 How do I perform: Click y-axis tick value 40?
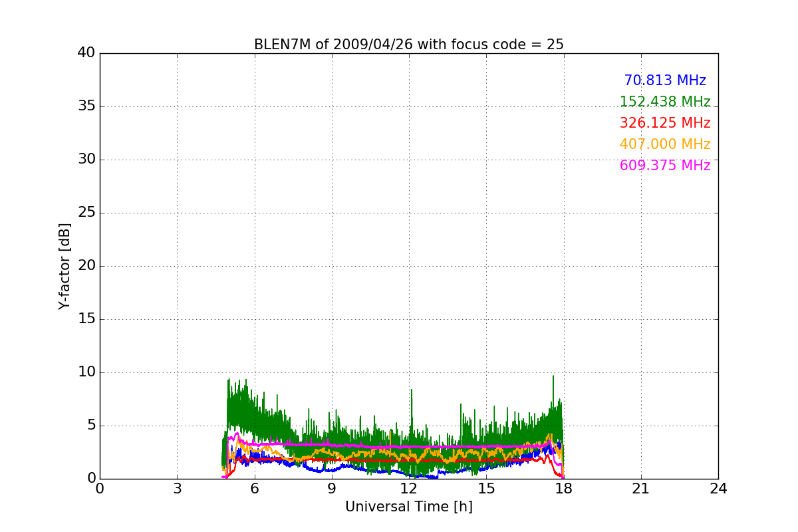tap(86, 53)
